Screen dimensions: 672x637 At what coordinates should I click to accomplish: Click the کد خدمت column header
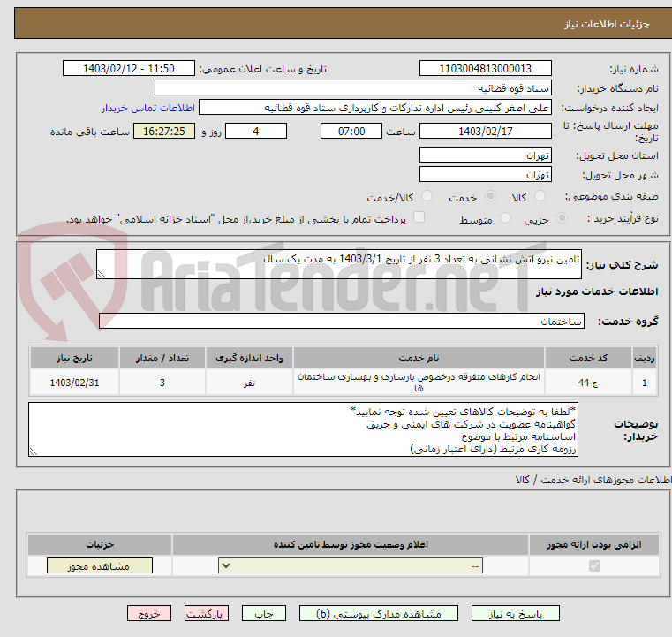click(x=588, y=358)
